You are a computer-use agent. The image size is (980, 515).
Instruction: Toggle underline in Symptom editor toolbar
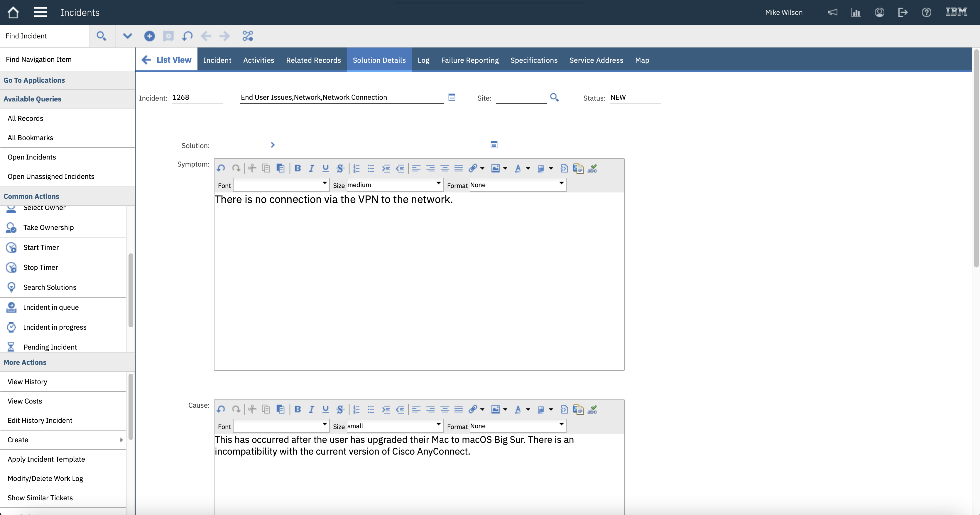tap(325, 169)
